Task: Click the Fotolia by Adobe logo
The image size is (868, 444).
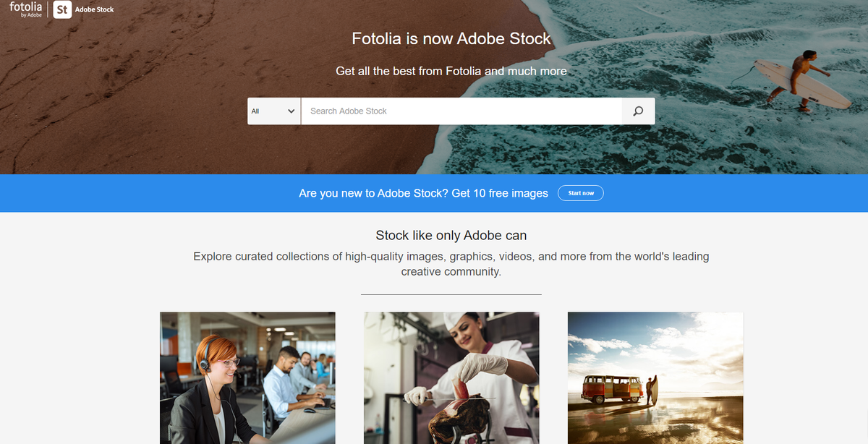Action: 25,9
